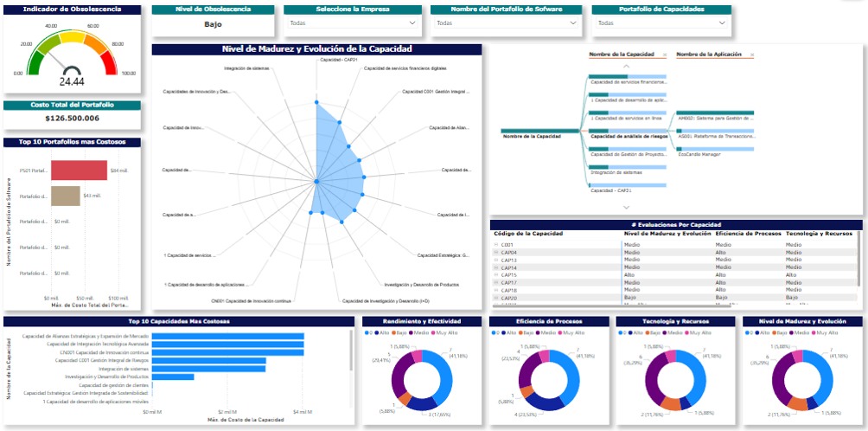Viewport: 868px width, 431px height.
Task: Remove Nombre de la Capacidad level with X
Action: [x=664, y=55]
